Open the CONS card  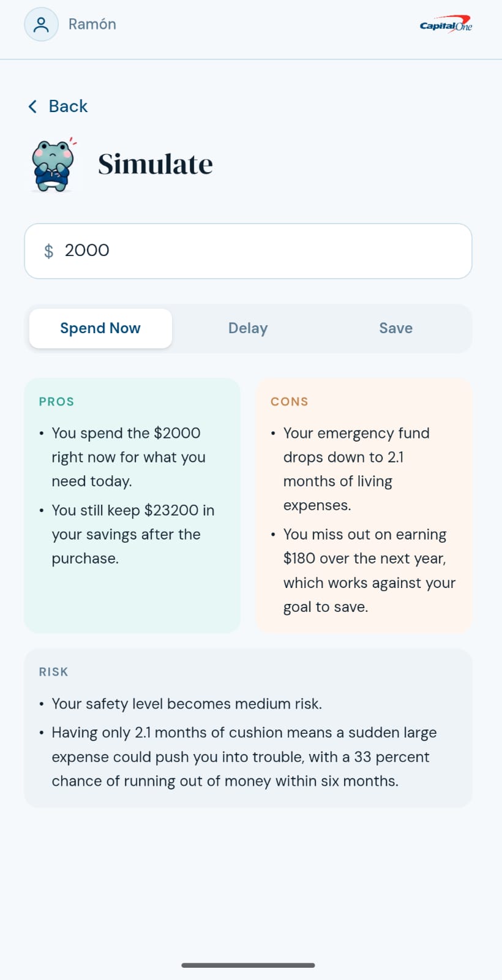tap(364, 505)
